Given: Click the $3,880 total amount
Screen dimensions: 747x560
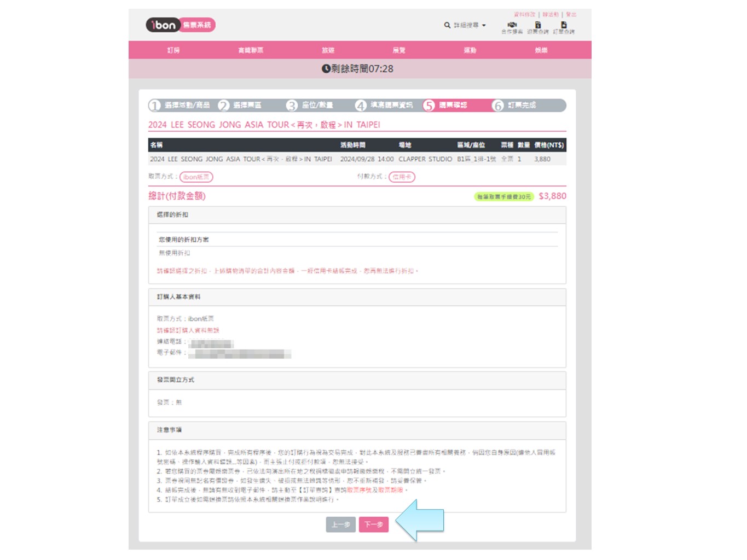Looking at the screenshot, I should (x=552, y=196).
